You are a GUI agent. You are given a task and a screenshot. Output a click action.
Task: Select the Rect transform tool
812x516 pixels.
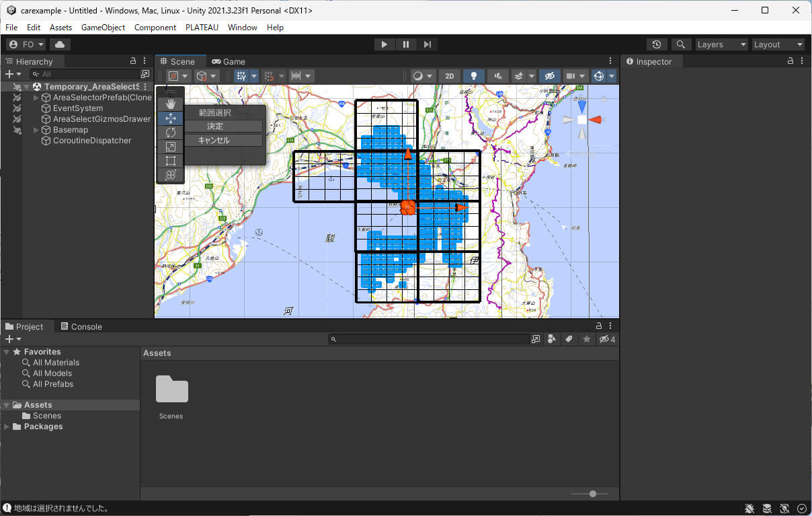[170, 161]
